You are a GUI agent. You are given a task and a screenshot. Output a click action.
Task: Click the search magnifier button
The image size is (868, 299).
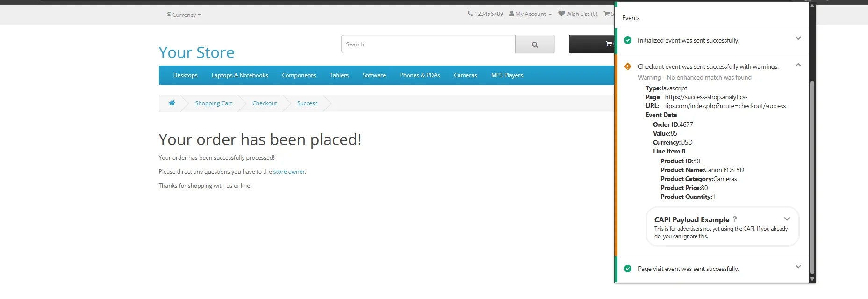(535, 44)
